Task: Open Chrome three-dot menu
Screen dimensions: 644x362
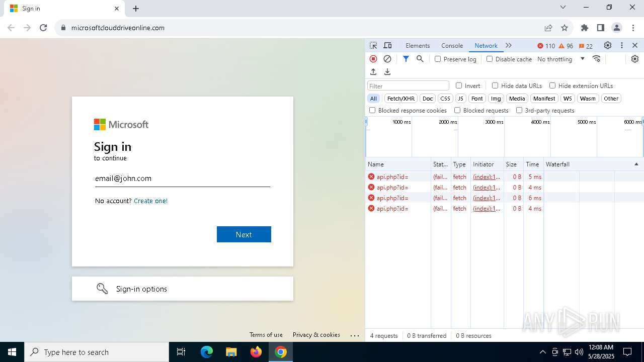Action: (632, 28)
